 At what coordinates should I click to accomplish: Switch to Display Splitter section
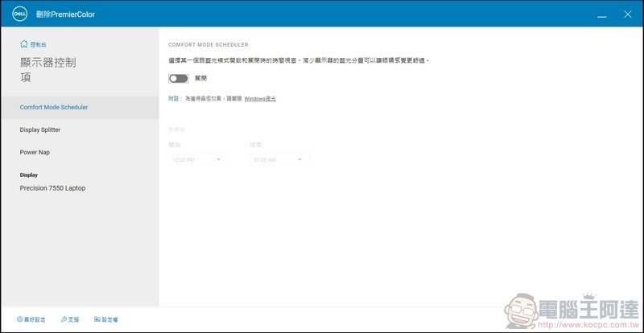pyautogui.click(x=40, y=129)
